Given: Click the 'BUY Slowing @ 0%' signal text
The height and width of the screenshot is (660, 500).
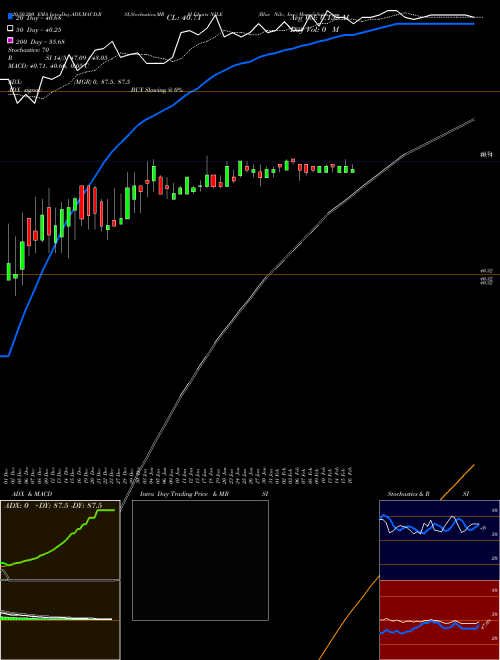Looking at the screenshot, I should [157, 90].
